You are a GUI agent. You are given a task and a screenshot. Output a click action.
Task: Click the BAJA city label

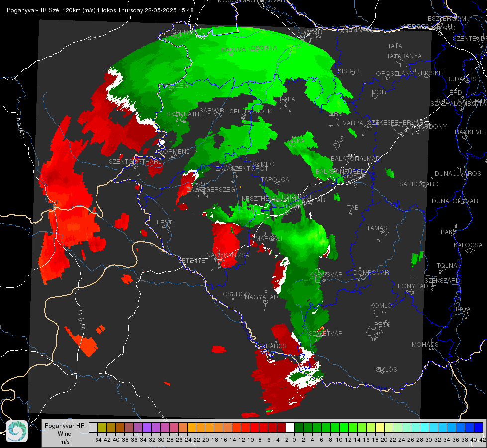tap(463, 309)
